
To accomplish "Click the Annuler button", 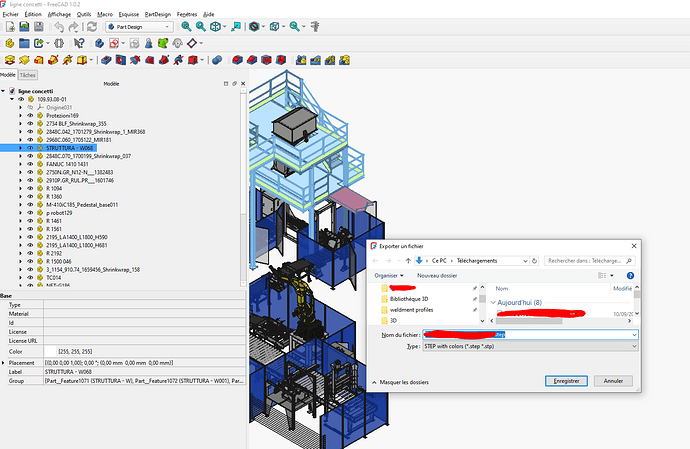I will tap(613, 381).
